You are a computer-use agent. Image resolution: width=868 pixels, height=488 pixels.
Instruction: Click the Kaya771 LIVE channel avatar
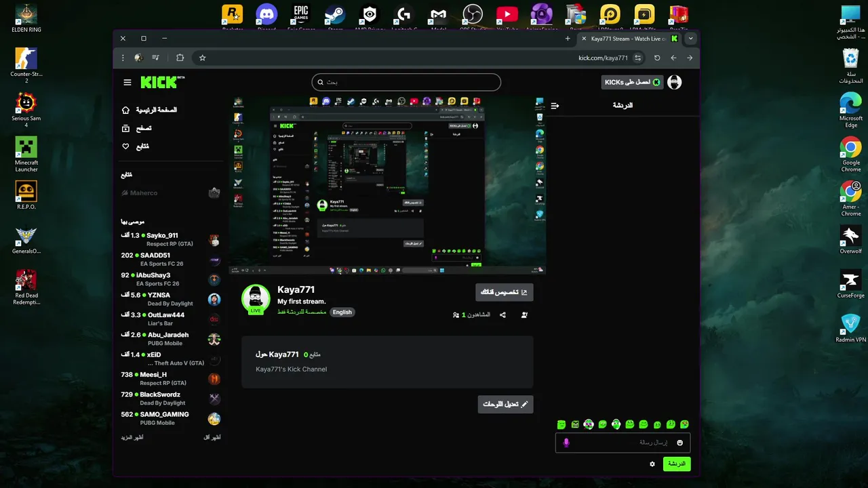[x=256, y=299]
